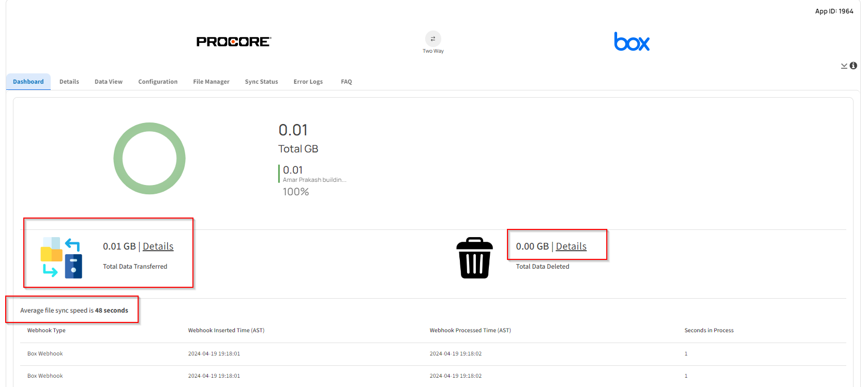The image size is (868, 387).
Task: Open the Error Logs tab
Action: 308,82
